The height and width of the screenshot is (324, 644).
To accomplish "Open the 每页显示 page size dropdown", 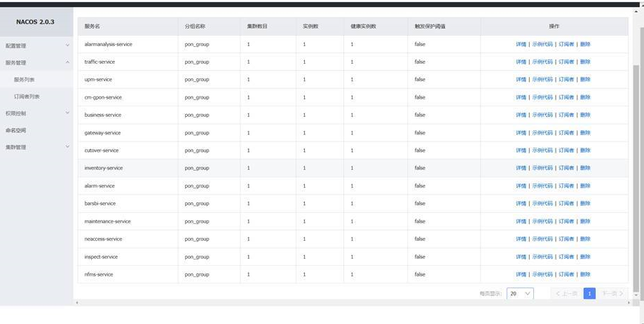I will click(x=520, y=294).
